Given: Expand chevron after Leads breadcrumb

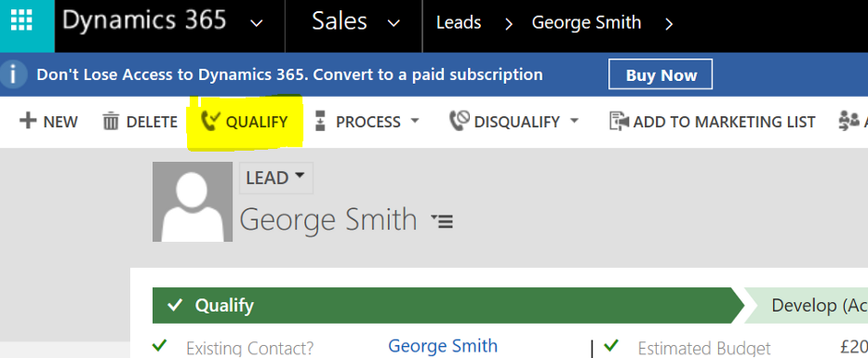Looking at the screenshot, I should pyautogui.click(x=509, y=23).
